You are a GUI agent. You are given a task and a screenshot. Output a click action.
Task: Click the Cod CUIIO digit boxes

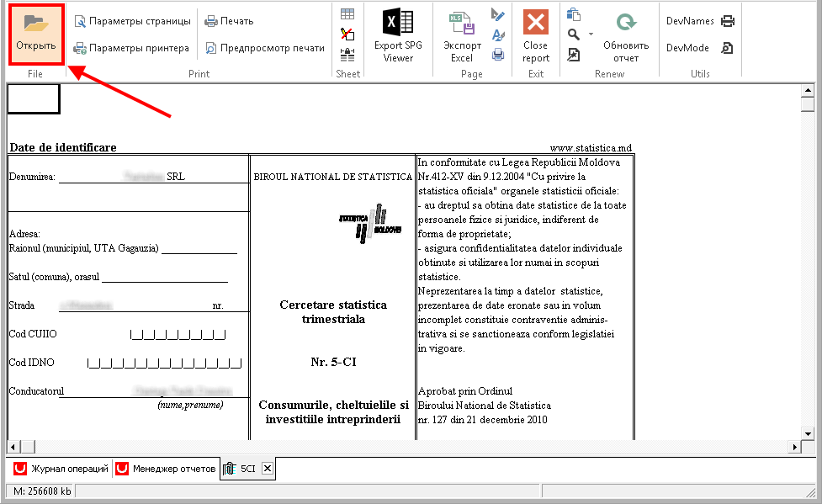tap(178, 335)
